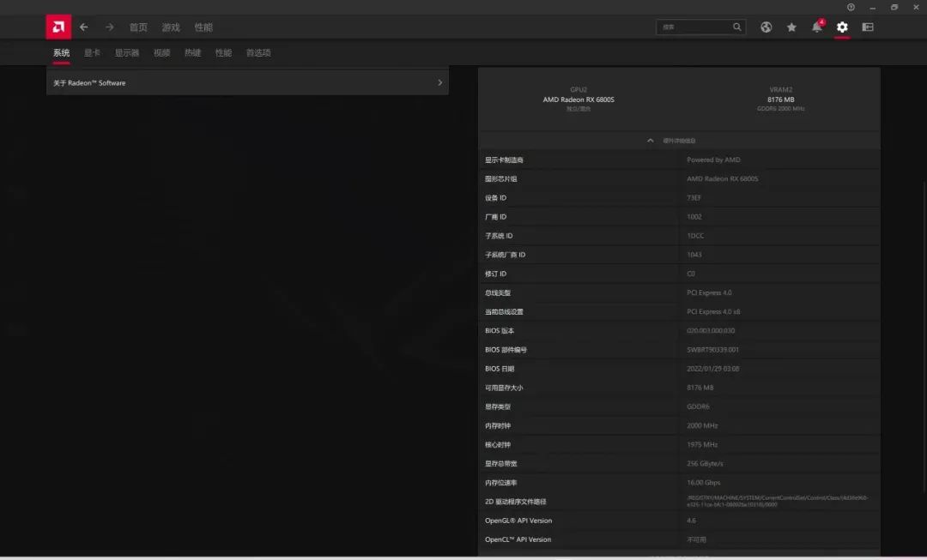Viewport: 927px width, 560px height.
Task: Collapse the hardware details chevron
Action: pyautogui.click(x=651, y=141)
